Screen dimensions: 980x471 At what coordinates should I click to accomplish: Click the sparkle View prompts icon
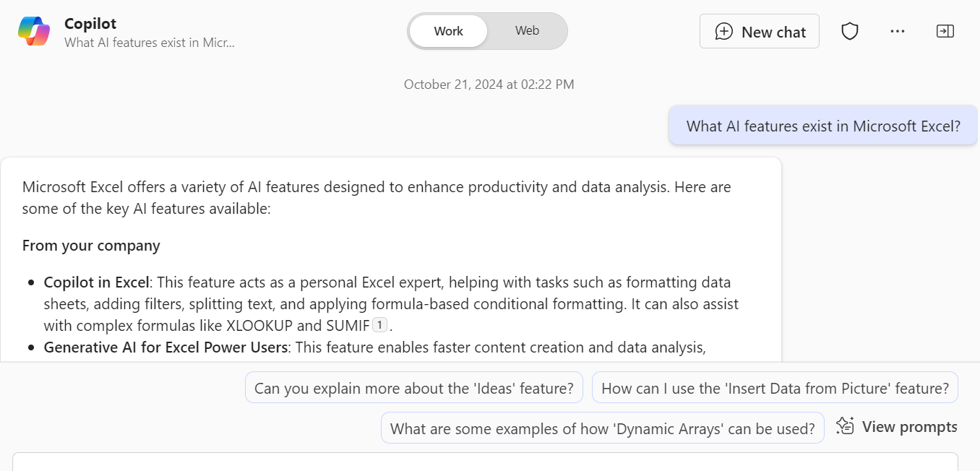tap(845, 427)
